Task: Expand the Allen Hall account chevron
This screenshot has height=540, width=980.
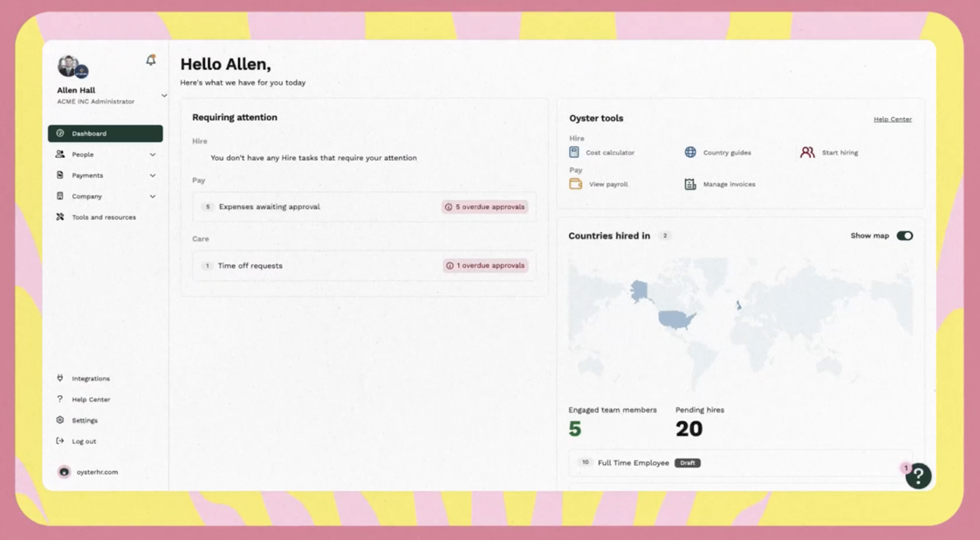Action: [x=164, y=96]
